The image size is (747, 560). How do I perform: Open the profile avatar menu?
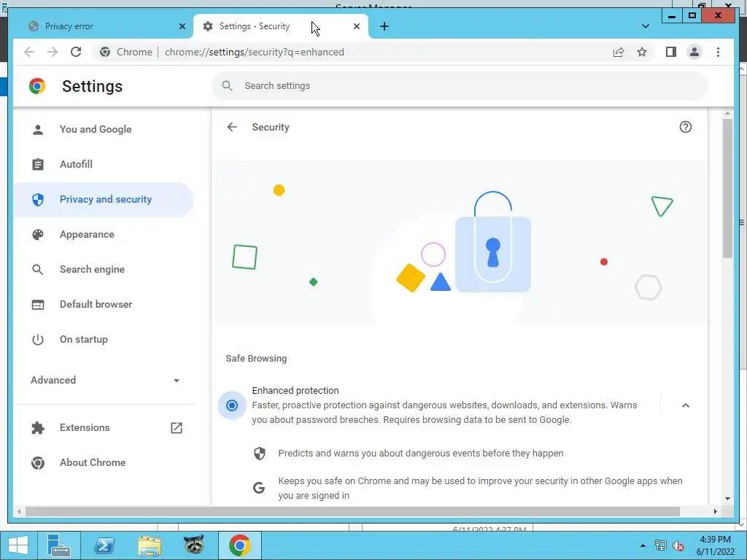click(694, 52)
